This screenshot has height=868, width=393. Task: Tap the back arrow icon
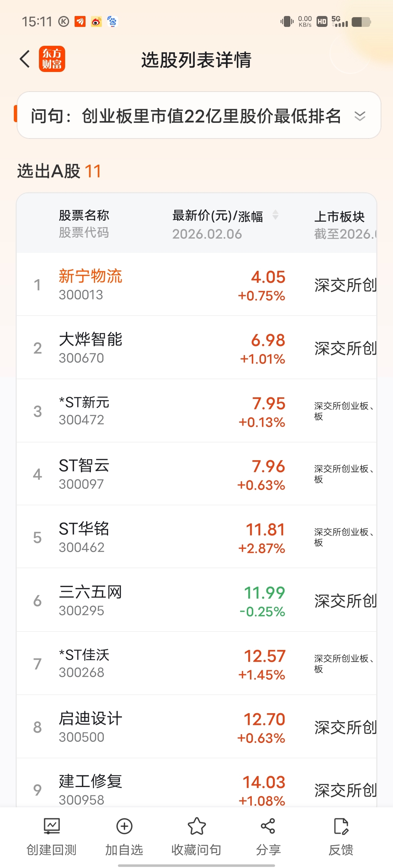(x=25, y=59)
